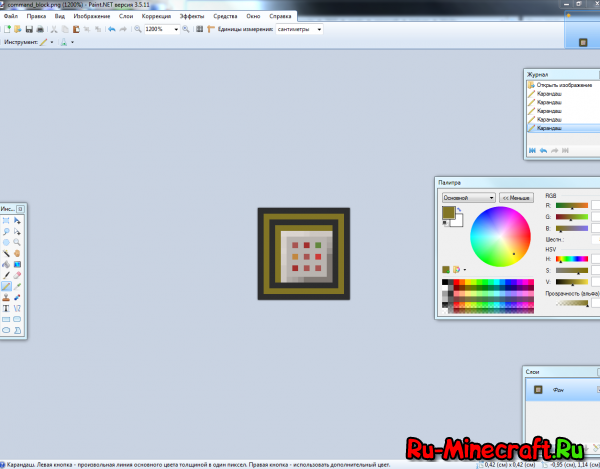600x469 pixels.
Task: Open the Слои menu
Action: 126,16
